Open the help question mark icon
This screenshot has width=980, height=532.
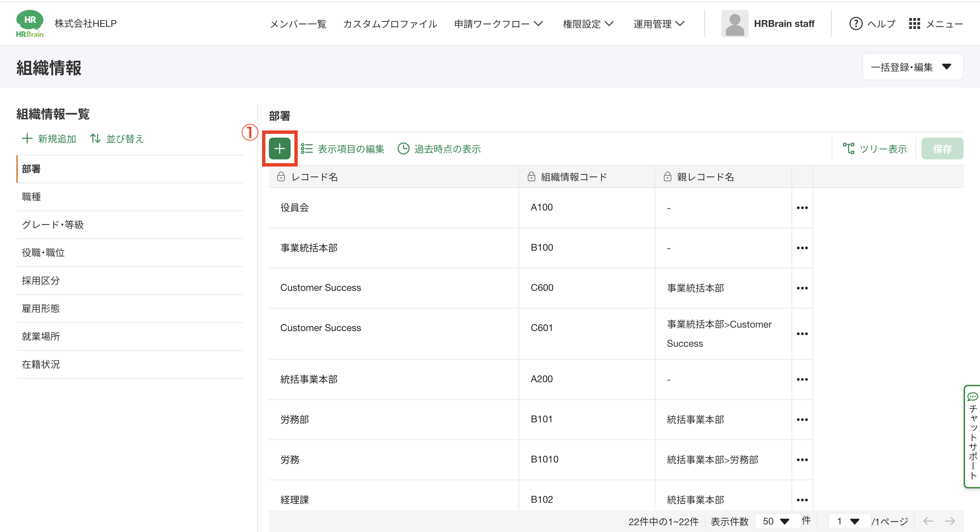(x=855, y=24)
